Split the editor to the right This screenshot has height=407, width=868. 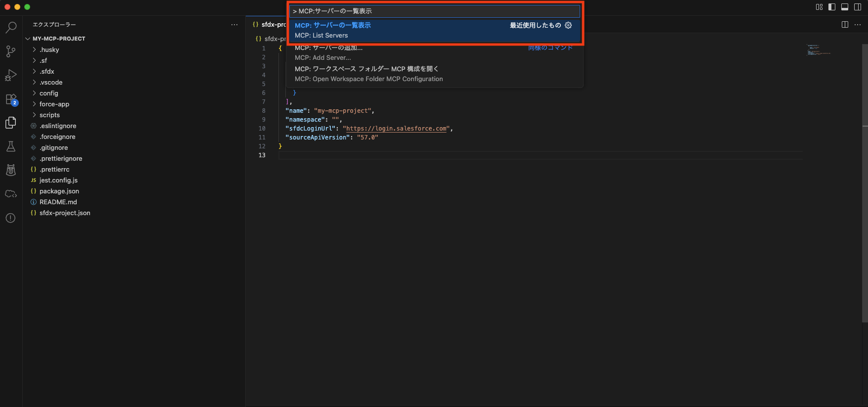tap(845, 25)
